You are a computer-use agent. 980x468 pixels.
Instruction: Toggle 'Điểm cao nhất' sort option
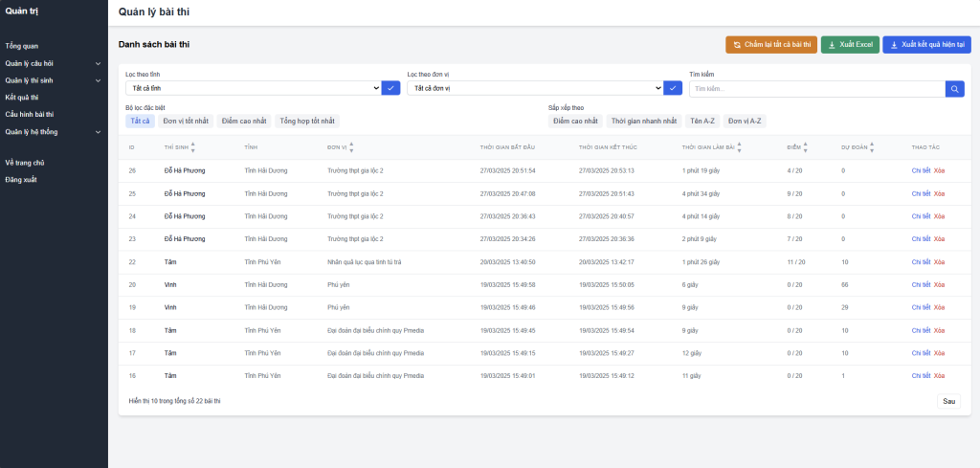click(x=575, y=122)
